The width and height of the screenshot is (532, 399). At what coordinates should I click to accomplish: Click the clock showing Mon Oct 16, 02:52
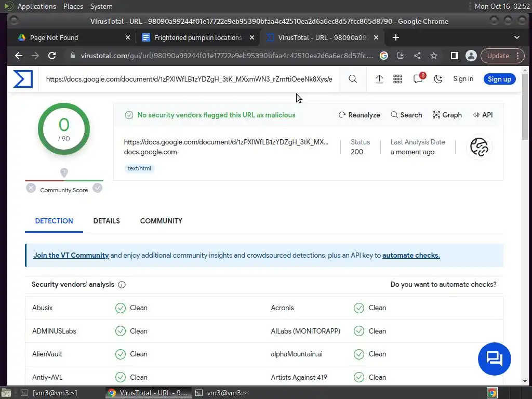pyautogui.click(x=502, y=6)
